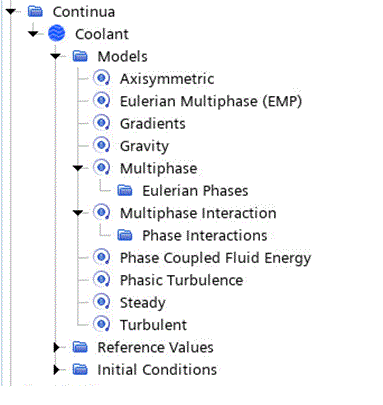
Task: Collapse the Multiphase Interaction node arrow
Action: tap(78, 213)
